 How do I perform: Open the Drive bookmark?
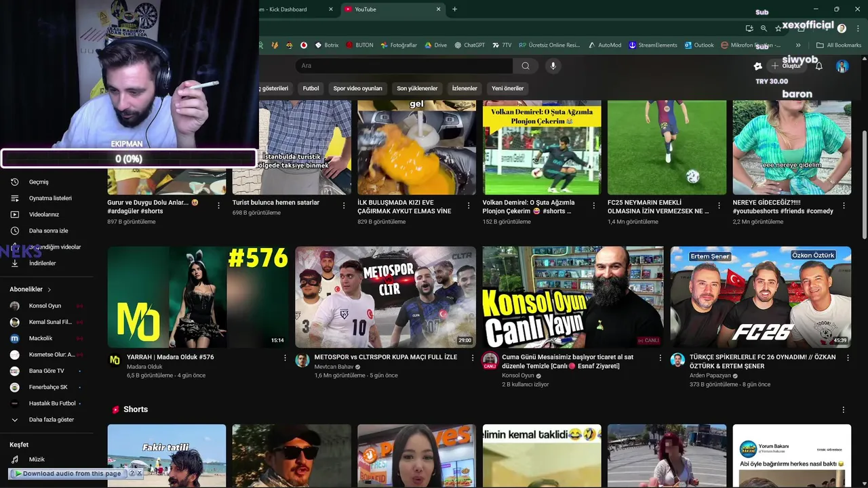436,45
